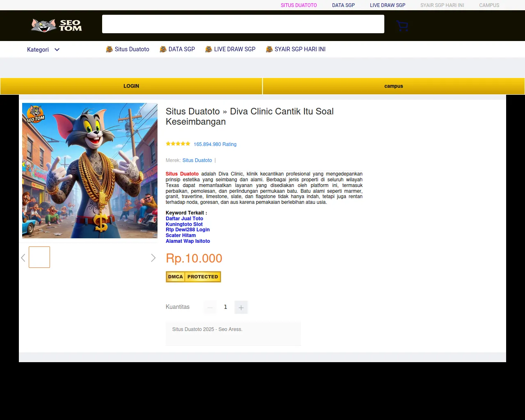The image size is (525, 420).
Task: Click the five-star rating icons
Action: 178,144
